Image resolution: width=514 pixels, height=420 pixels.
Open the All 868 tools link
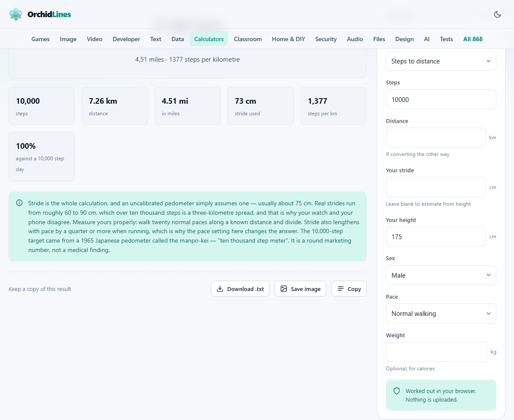(x=473, y=39)
